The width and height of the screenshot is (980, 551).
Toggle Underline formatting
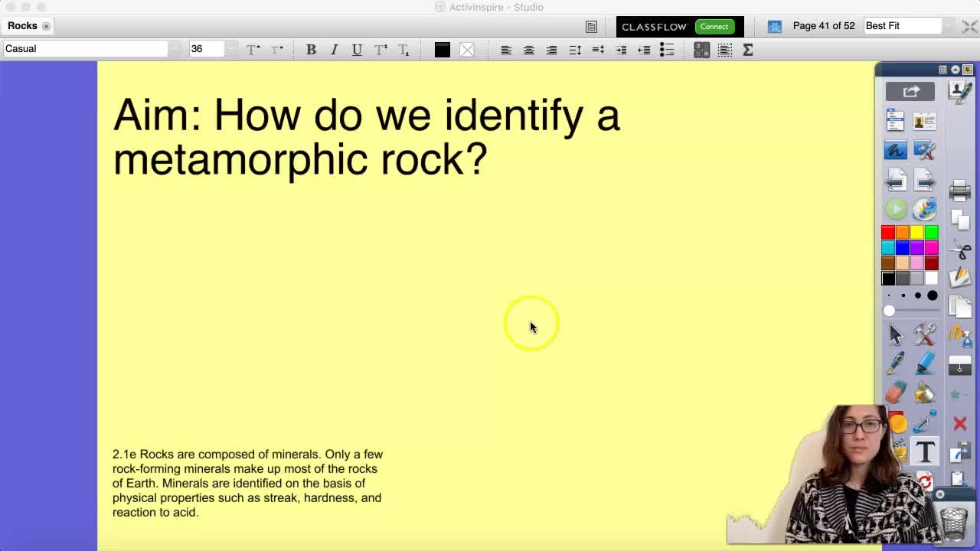coord(357,50)
